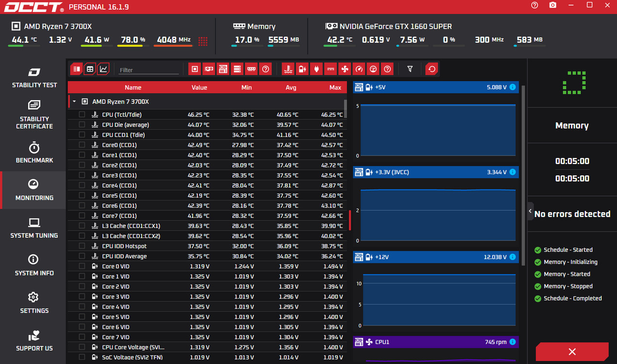Viewport: 617px width, 364px height.
Task: Click the CPU CCD1 (Tdie) row name
Action: [123, 135]
